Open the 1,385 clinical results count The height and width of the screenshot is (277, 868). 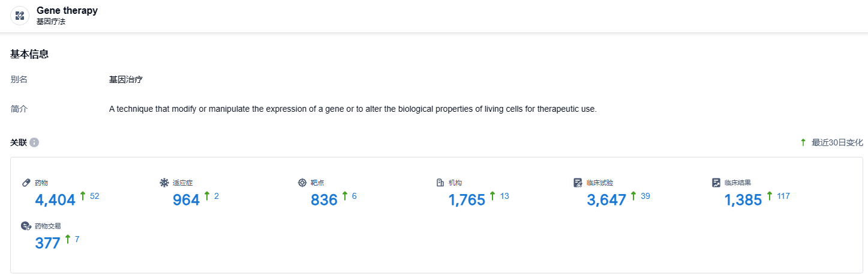(743, 200)
